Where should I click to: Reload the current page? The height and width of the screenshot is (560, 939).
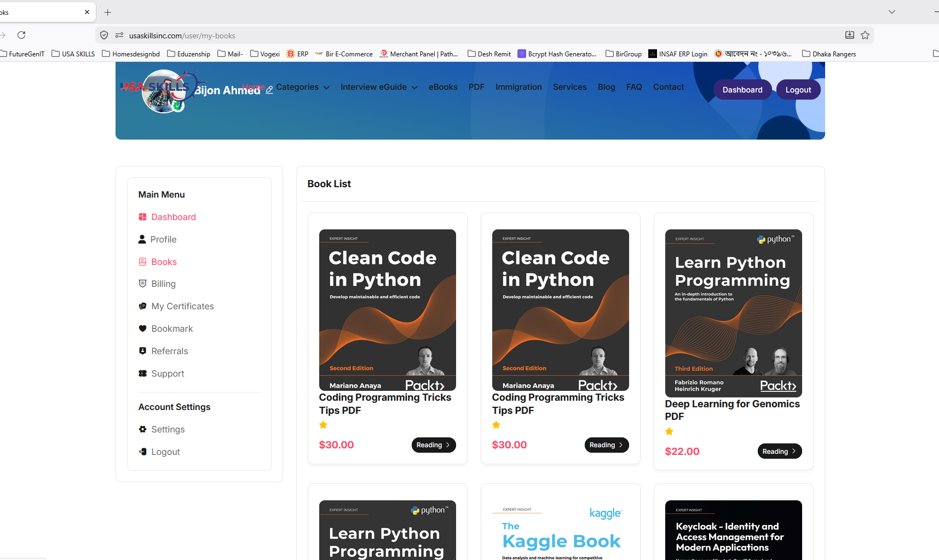tap(21, 35)
